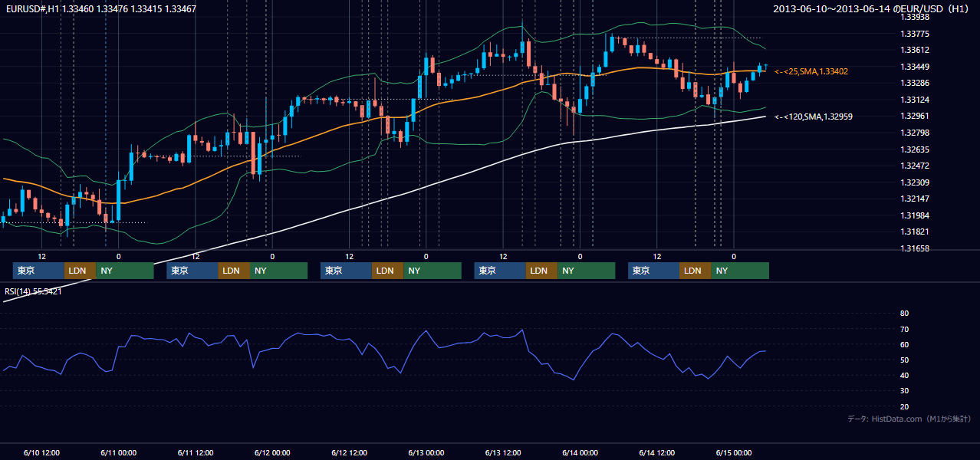Viewport: 980px width, 460px height.
Task: Select the NY session box above 6/15 00:00
Action: coord(740,271)
